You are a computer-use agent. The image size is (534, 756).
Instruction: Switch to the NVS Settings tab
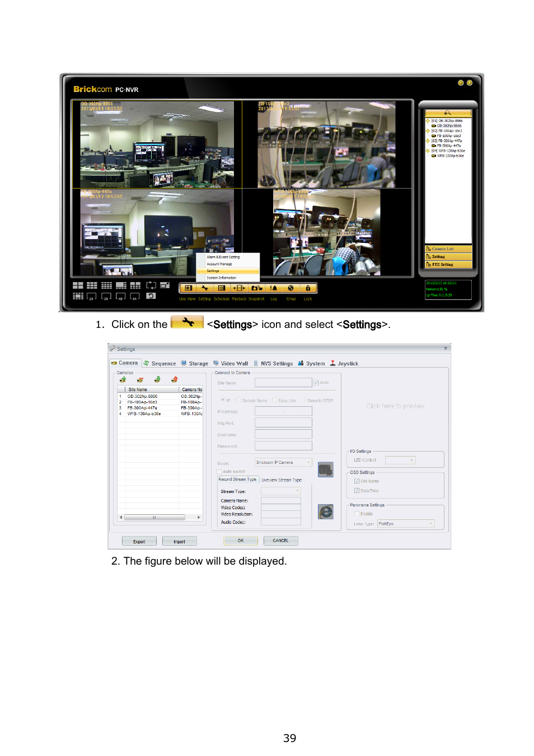[x=273, y=364]
